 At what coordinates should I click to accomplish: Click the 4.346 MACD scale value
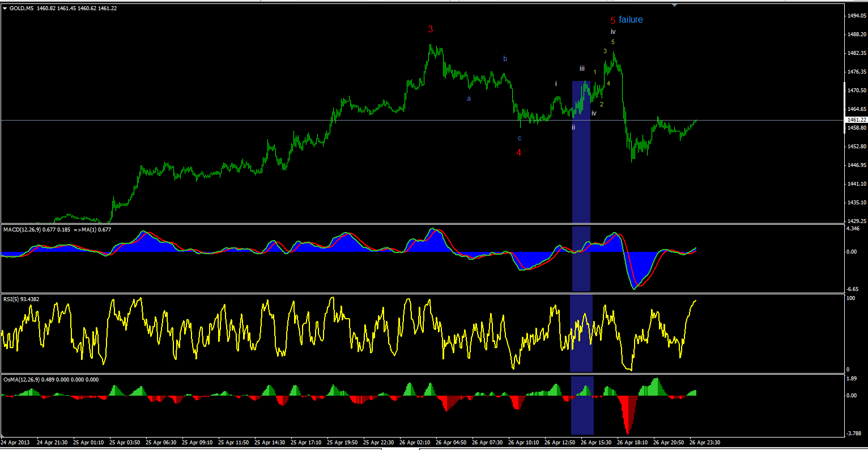coord(854,229)
